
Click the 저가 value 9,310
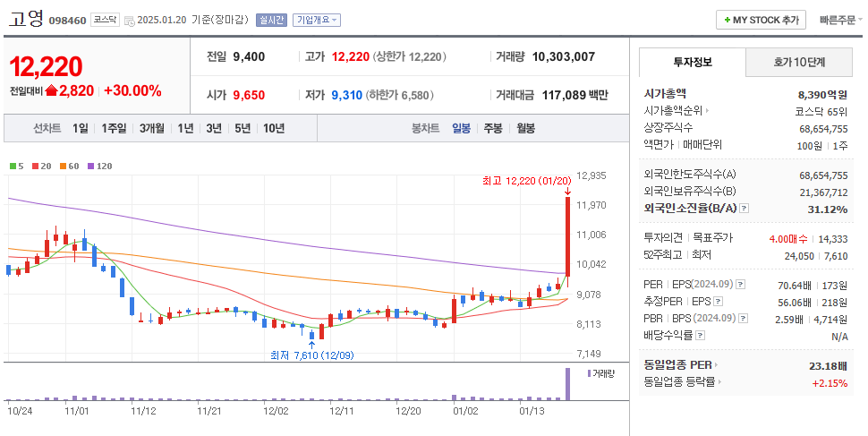[347, 95]
